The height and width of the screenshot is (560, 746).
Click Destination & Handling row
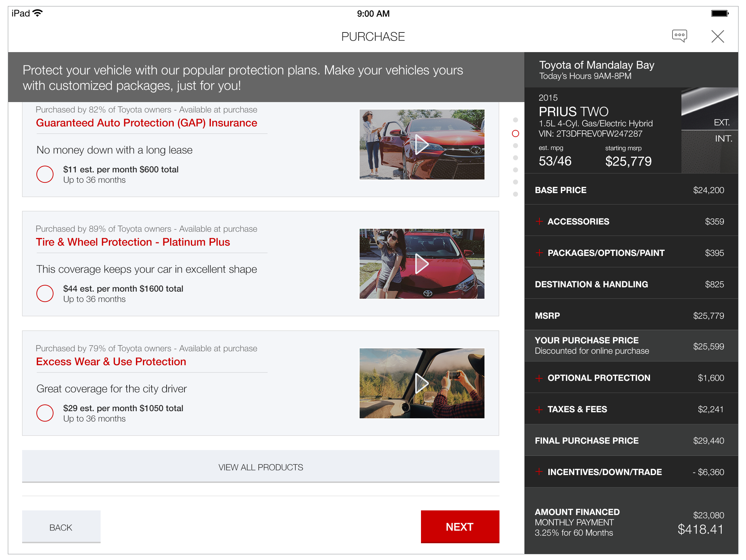(631, 284)
